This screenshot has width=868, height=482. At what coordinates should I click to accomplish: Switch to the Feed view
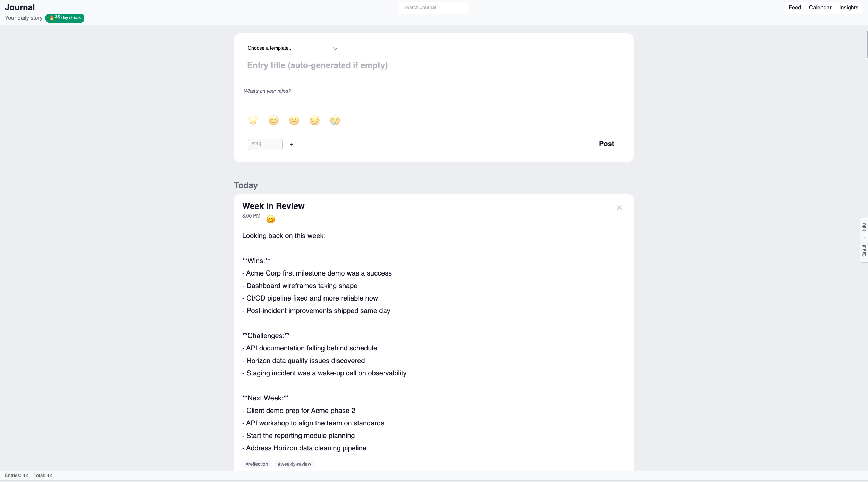(795, 7)
